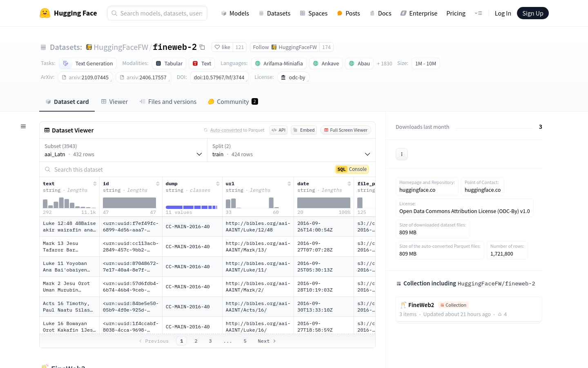Switch to the Dataset card tab
The height and width of the screenshot is (368, 588).
coord(67,102)
